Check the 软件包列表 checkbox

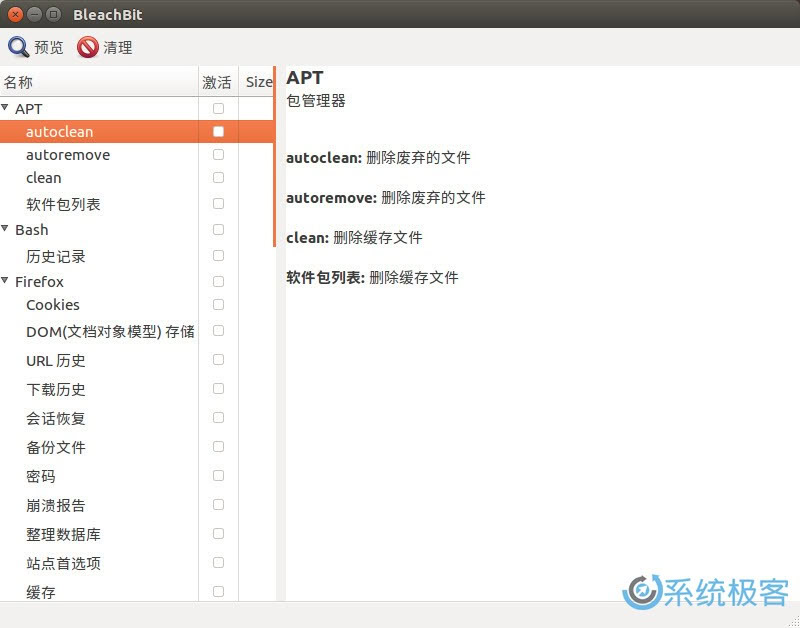tap(218, 204)
